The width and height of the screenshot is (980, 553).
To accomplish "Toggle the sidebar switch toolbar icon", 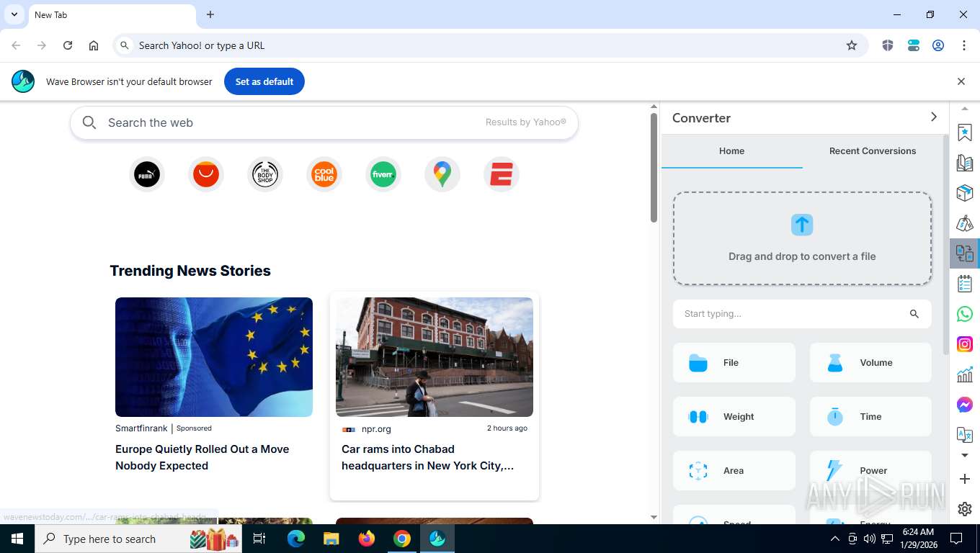I will (914, 45).
